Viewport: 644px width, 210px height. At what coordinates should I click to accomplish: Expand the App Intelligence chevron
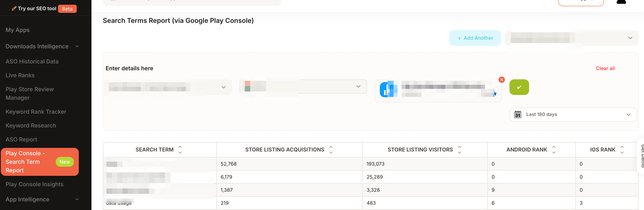[77, 199]
